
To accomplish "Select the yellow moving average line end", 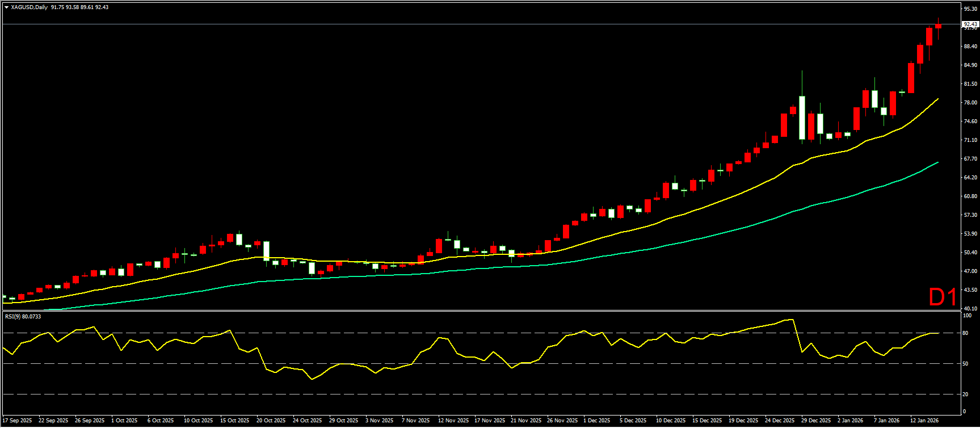I will pos(937,99).
